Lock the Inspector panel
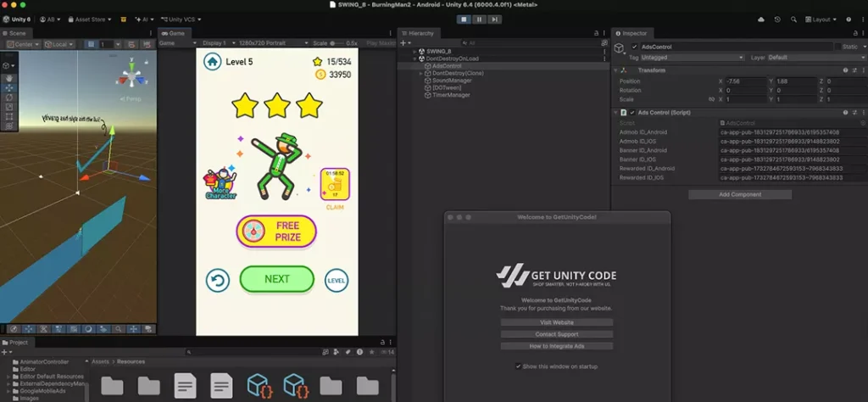This screenshot has height=402, width=868. [x=855, y=33]
